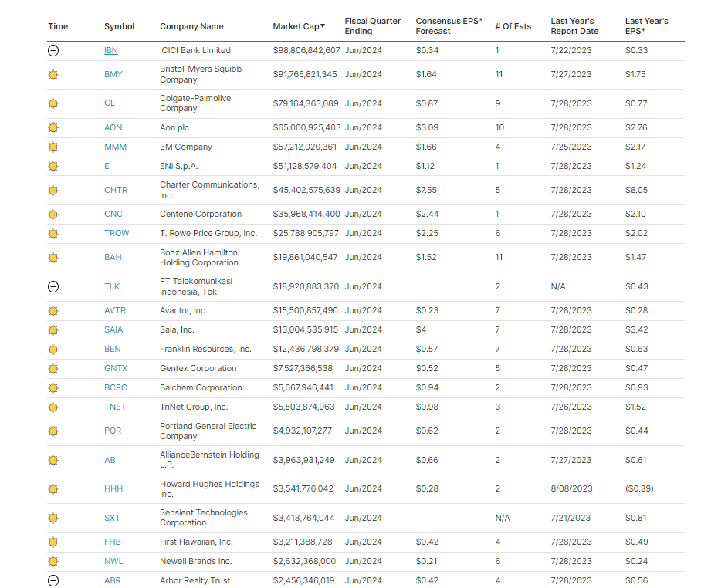Click the Time column header
This screenshot has width=711, height=588.
pos(58,26)
